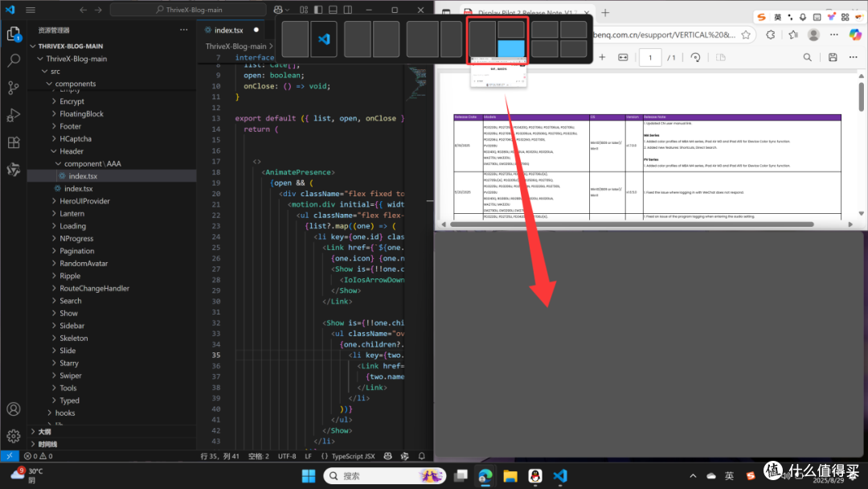This screenshot has height=489, width=868.
Task: Open a new tab in Edge
Action: click(605, 12)
